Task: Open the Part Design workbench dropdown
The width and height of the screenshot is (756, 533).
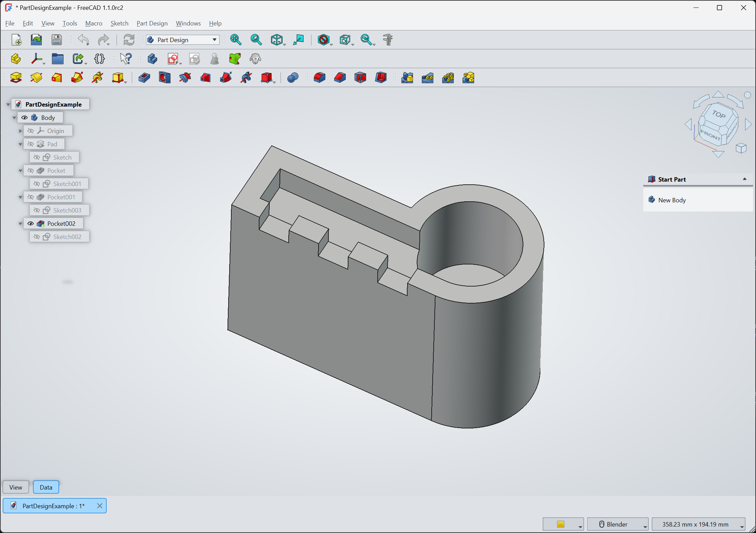Action: tap(183, 40)
